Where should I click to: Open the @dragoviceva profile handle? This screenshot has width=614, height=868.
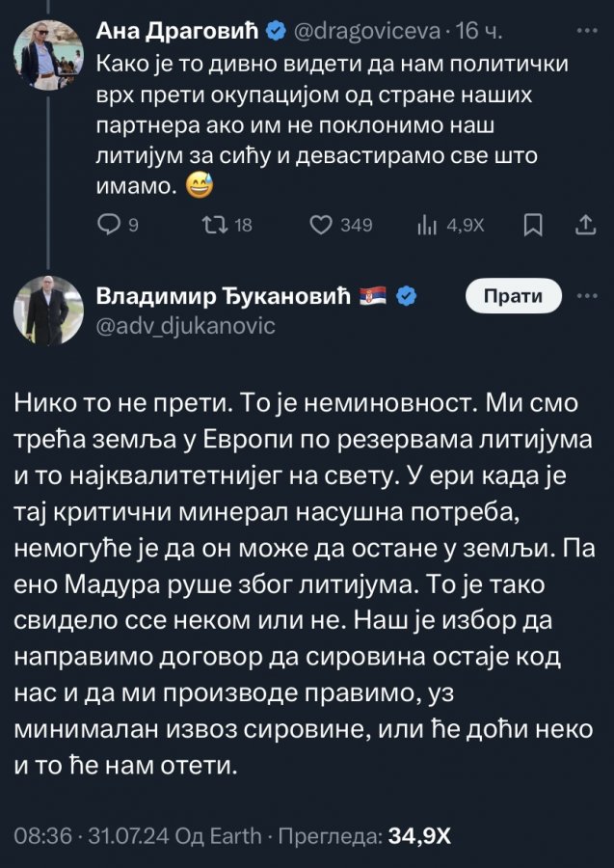(x=365, y=32)
